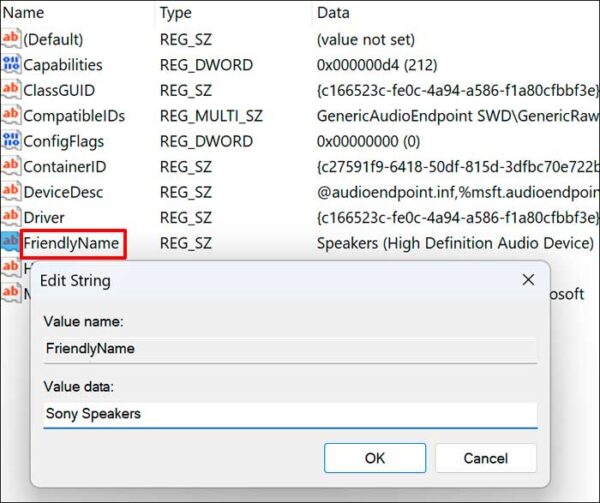Image resolution: width=600 pixels, height=503 pixels.
Task: Cancel the Edit String dialog
Action: [486, 458]
